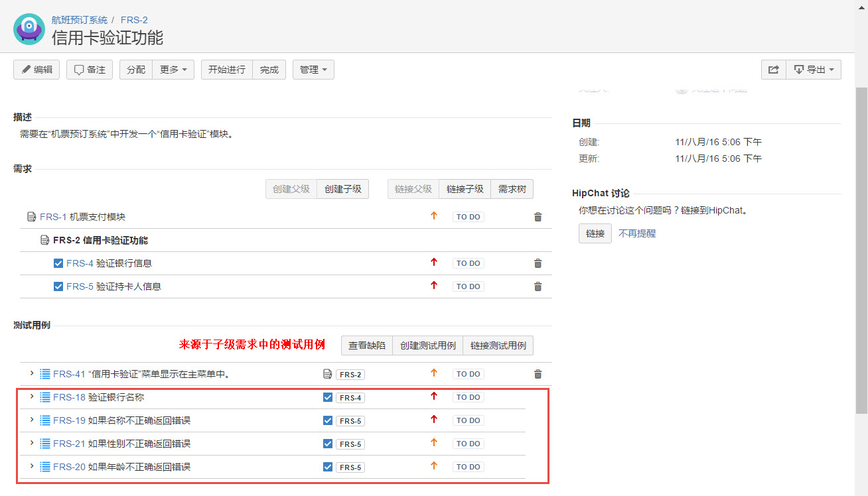868x496 pixels.
Task: Open the 导出 export dropdown
Action: pos(814,70)
